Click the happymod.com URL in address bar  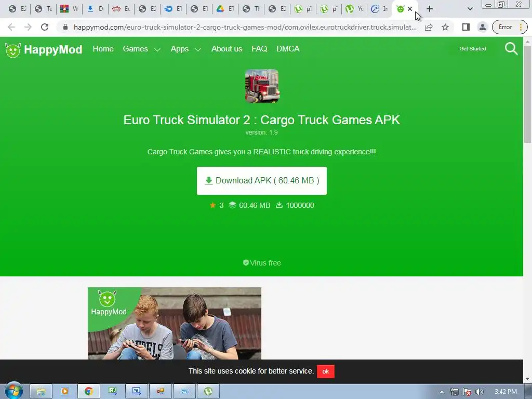pos(245,27)
